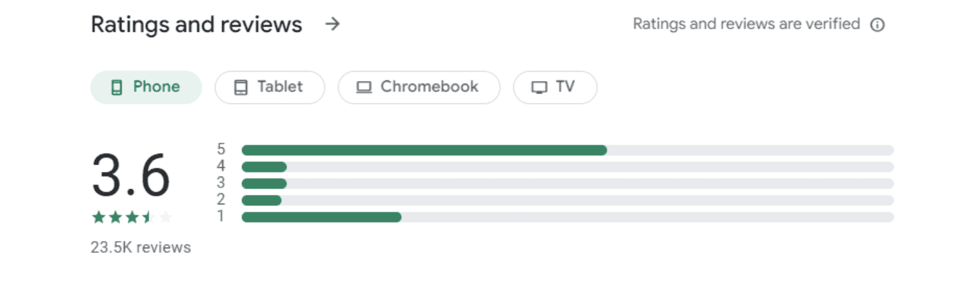980x296 pixels.
Task: Switch to Tablet reviews
Action: [270, 88]
